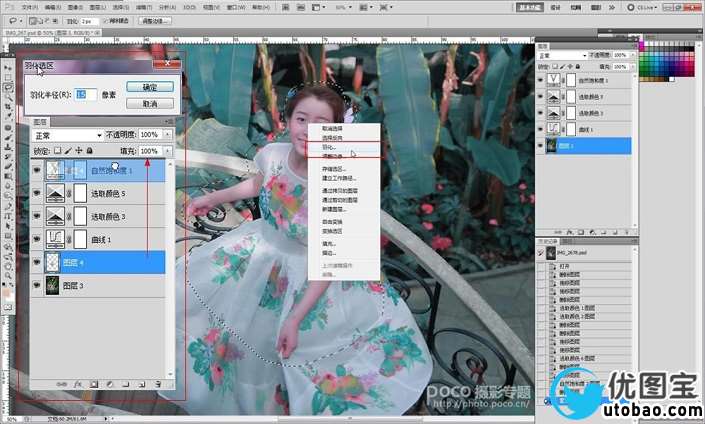The width and height of the screenshot is (705, 424).
Task: Open opacity dropdown in right layers panel
Action: pyautogui.click(x=633, y=55)
